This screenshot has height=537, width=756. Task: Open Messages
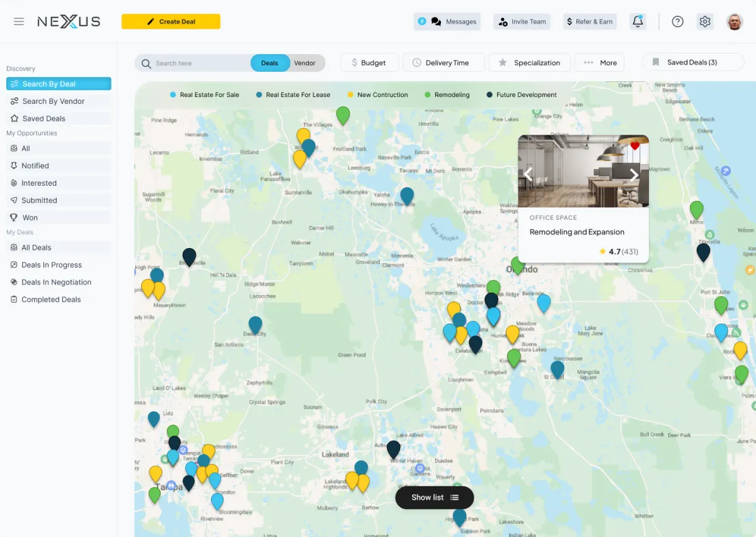click(447, 21)
